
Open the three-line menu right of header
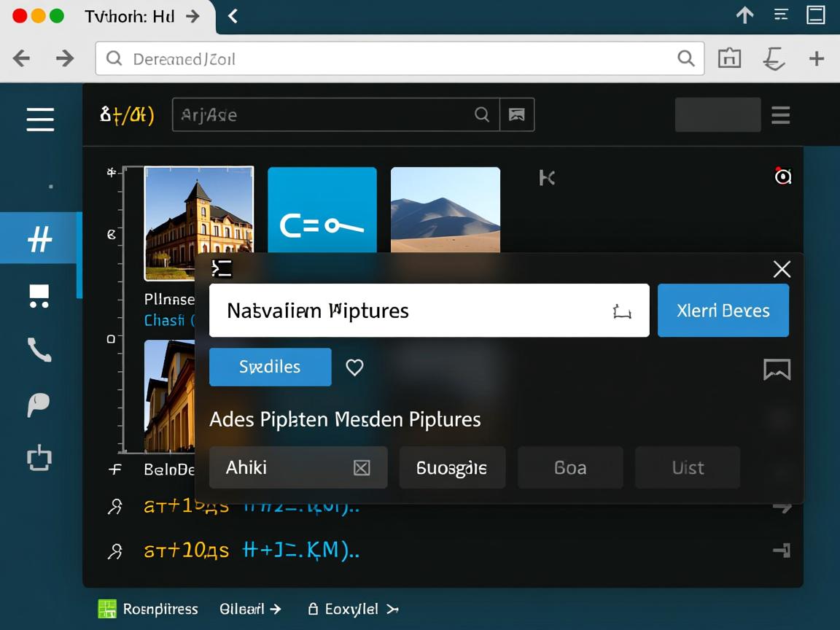pos(780,115)
